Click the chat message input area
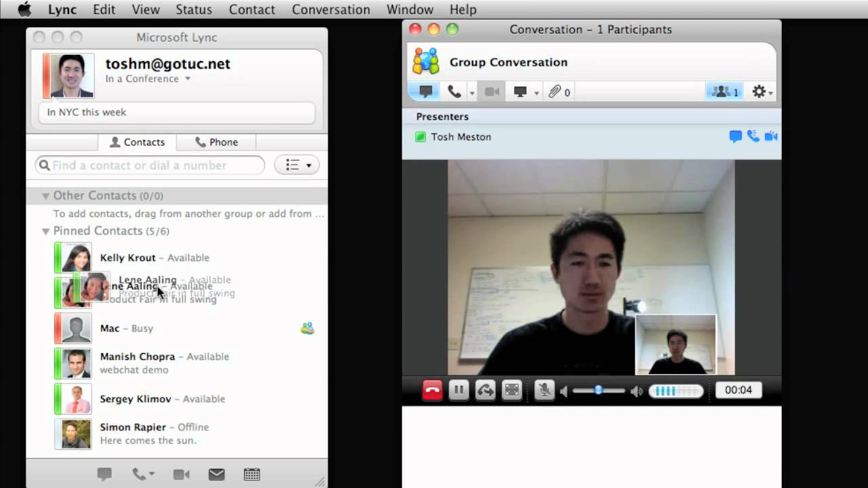This screenshot has height=488, width=868. click(591, 447)
